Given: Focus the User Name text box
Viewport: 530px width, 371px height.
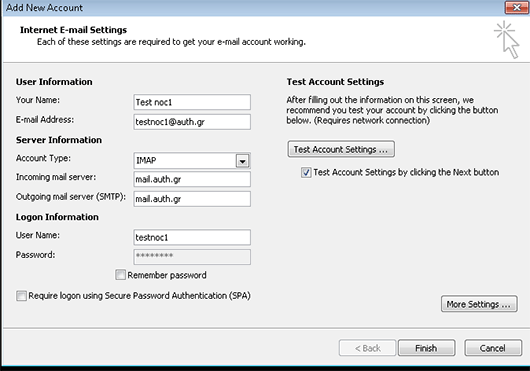Looking at the screenshot, I should click(x=192, y=237).
